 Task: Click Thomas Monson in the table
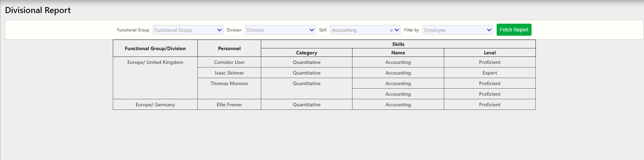pyautogui.click(x=229, y=83)
